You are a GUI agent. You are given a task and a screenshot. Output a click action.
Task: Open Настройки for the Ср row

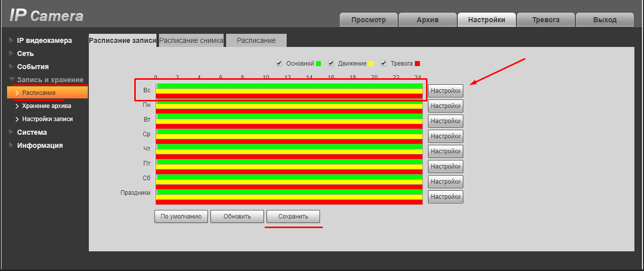point(446,136)
